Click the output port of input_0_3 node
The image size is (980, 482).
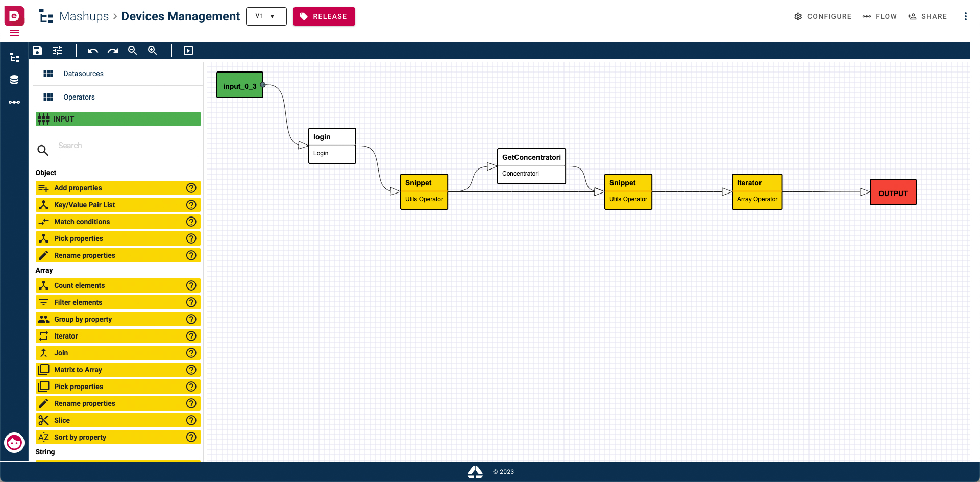tap(263, 85)
